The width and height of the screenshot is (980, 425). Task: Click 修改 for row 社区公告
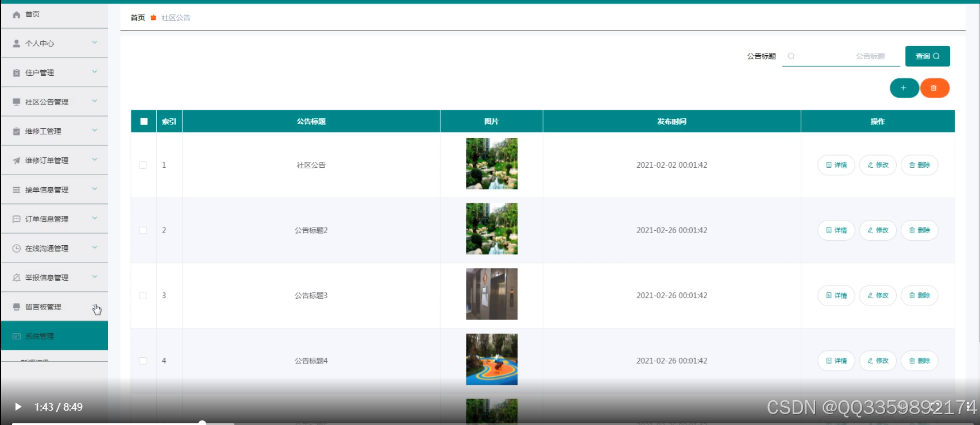click(878, 165)
